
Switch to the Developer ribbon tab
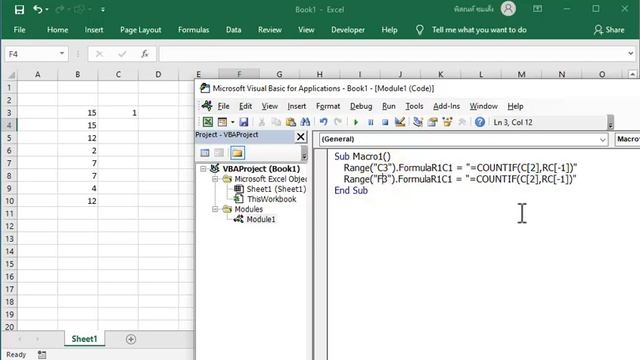click(x=348, y=30)
